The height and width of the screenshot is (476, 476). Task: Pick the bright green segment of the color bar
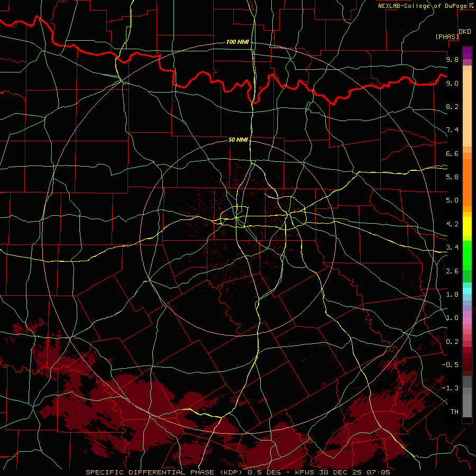[x=467, y=255]
